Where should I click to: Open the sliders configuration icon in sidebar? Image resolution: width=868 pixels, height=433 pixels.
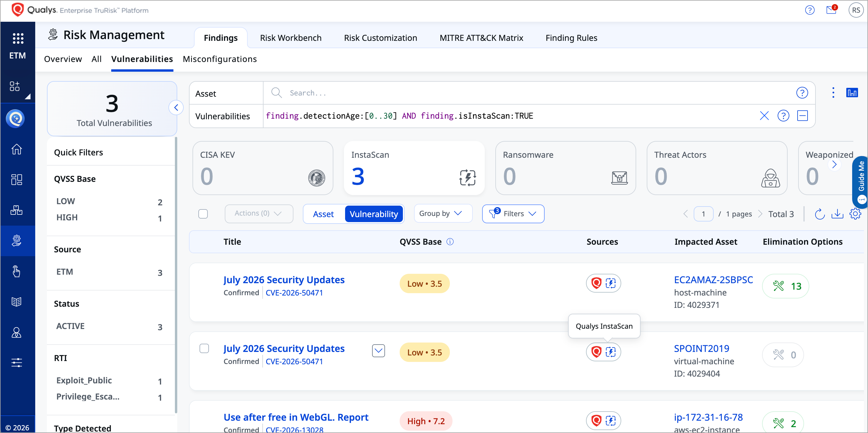click(x=16, y=363)
